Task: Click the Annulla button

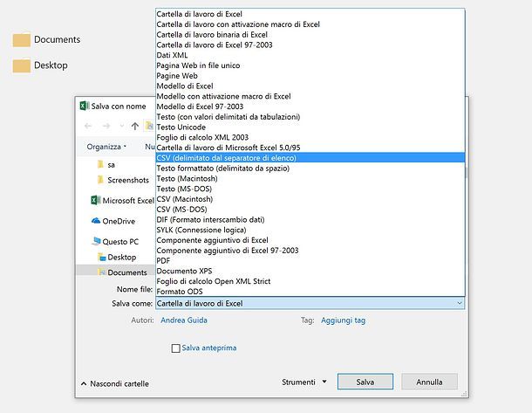Action: click(429, 382)
